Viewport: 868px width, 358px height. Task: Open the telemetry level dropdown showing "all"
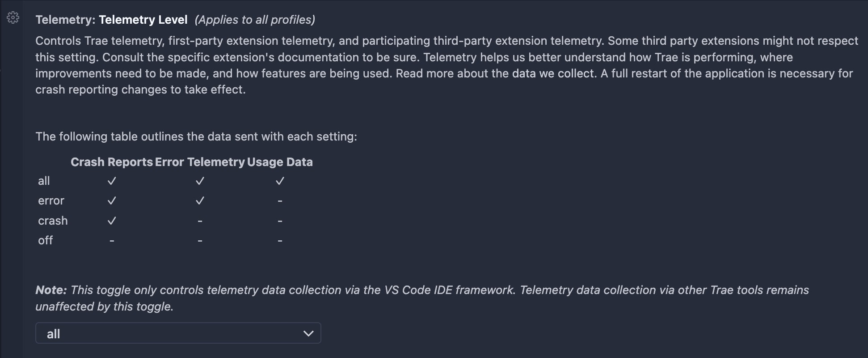[x=178, y=333]
